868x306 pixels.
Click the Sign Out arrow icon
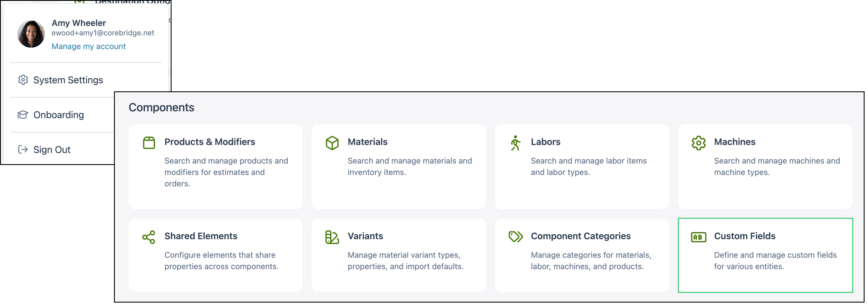coord(23,150)
